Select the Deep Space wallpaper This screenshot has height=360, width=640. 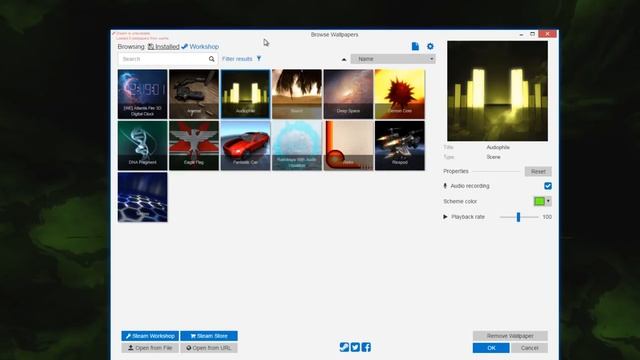point(348,94)
